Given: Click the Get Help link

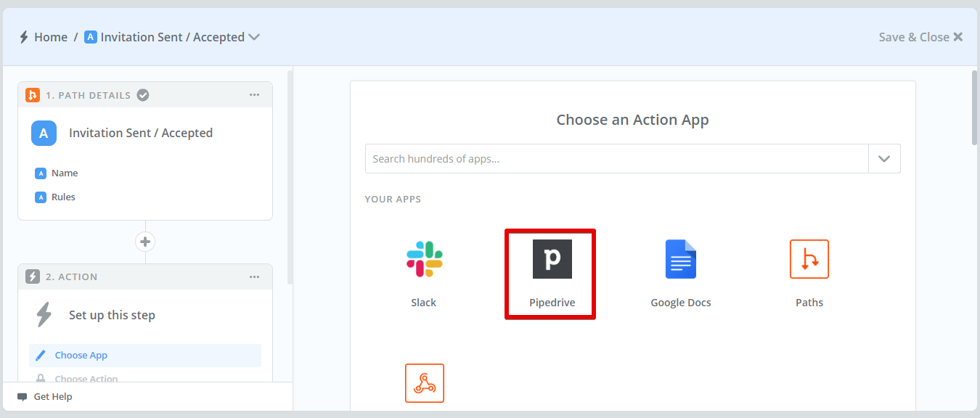Looking at the screenshot, I should (53, 397).
